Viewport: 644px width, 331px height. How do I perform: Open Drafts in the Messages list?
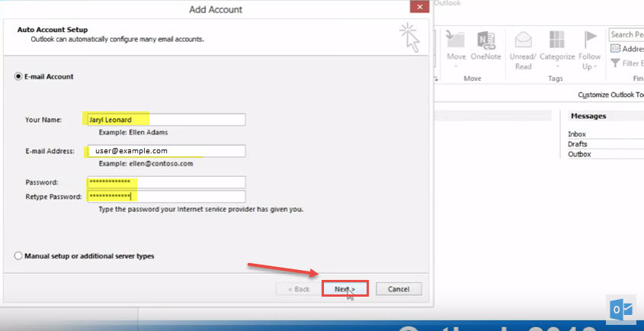click(578, 144)
